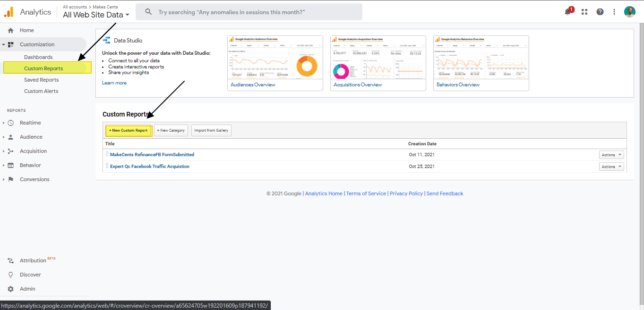Click drag handle of MakeCents RefinanceFB row

[x=107, y=154]
